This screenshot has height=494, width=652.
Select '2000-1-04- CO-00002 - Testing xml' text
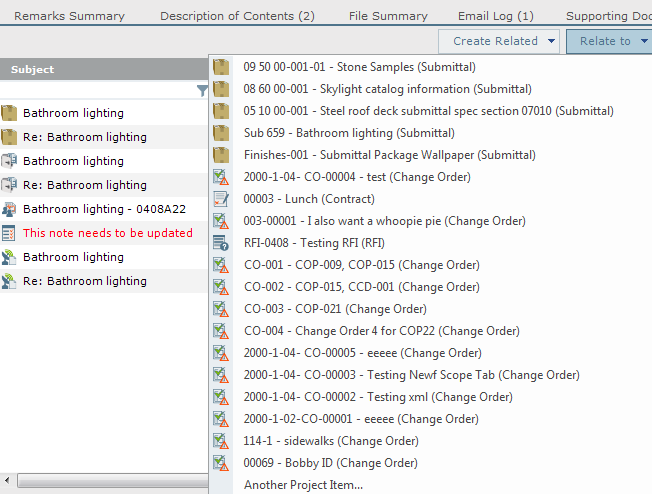click(x=378, y=397)
